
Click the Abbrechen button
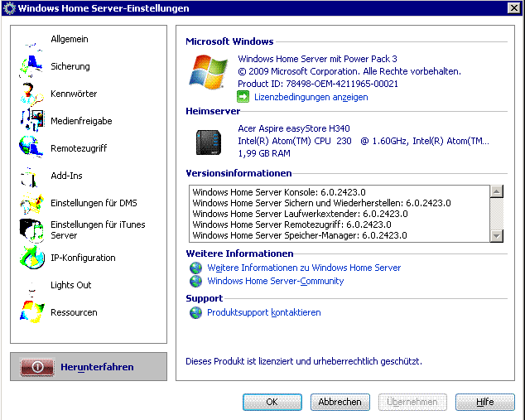tap(340, 402)
